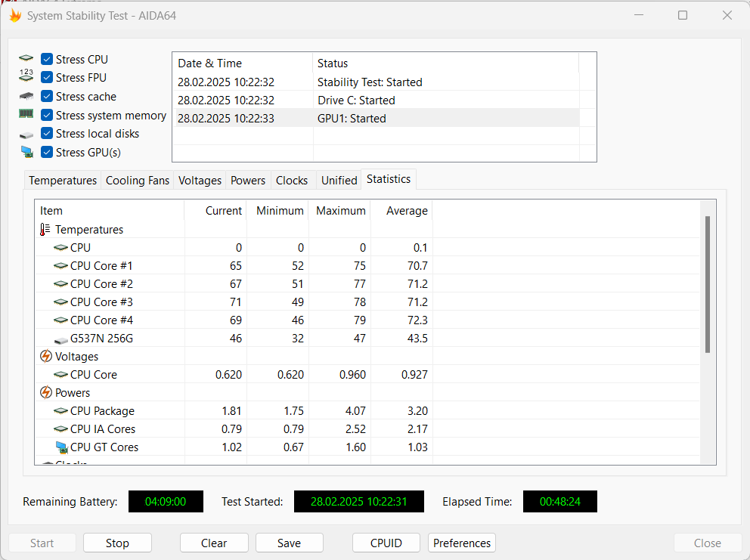
Task: Switch to the Cooling Fans tab
Action: (x=137, y=181)
